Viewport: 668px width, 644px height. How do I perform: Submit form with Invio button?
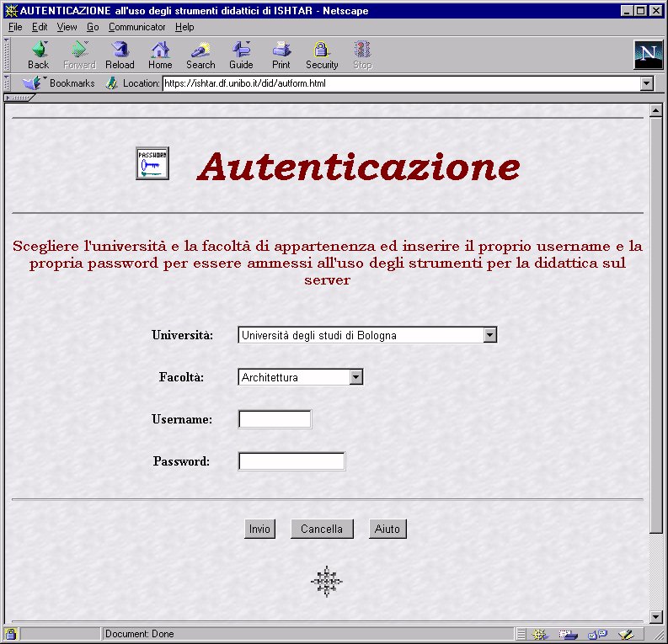click(260, 529)
